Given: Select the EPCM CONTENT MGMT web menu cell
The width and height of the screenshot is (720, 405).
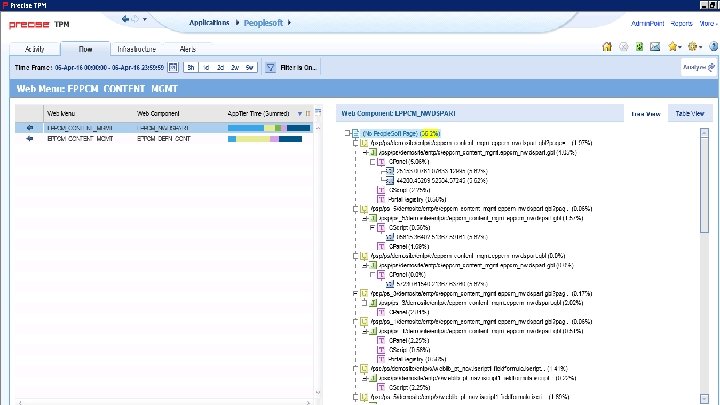Looking at the screenshot, I should pyautogui.click(x=80, y=138).
